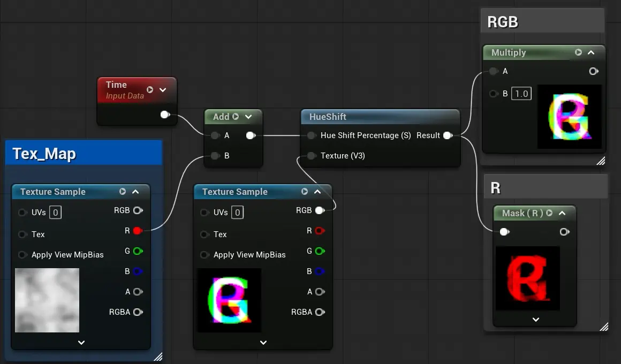621x364 pixels.
Task: Toggle live preview on the Multiply node
Action: (578, 52)
